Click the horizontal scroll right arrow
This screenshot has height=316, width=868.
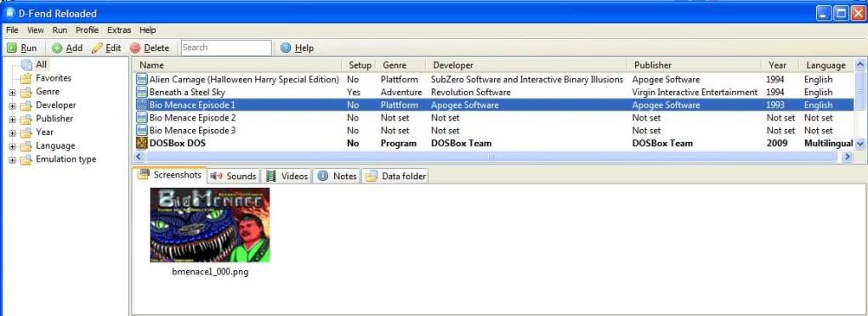(847, 157)
